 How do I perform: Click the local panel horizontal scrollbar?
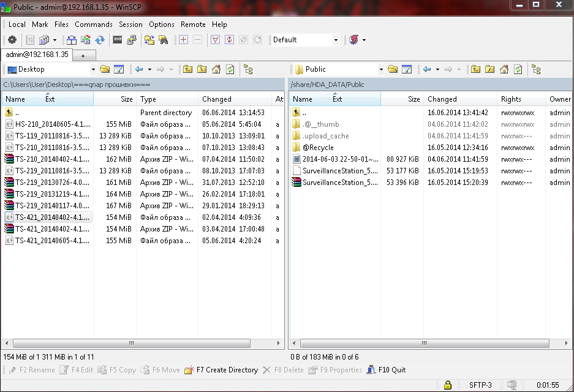tap(132, 344)
